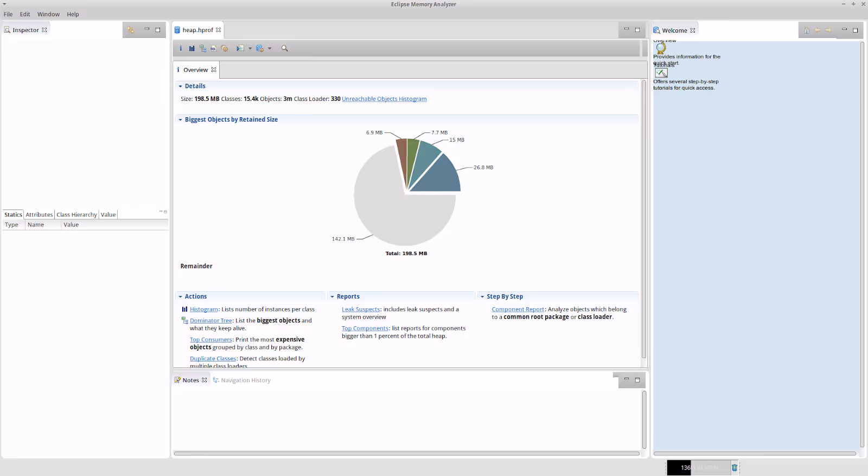Switch to the Attributes tab in Inspector

39,214
